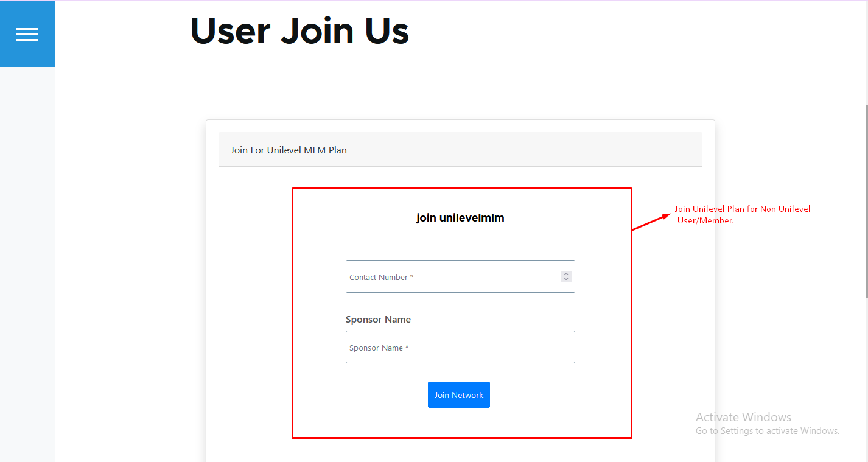Click the 'Go to Settings to activate Windows' text
Image resolution: width=868 pixels, height=462 pixels.
coord(767,431)
